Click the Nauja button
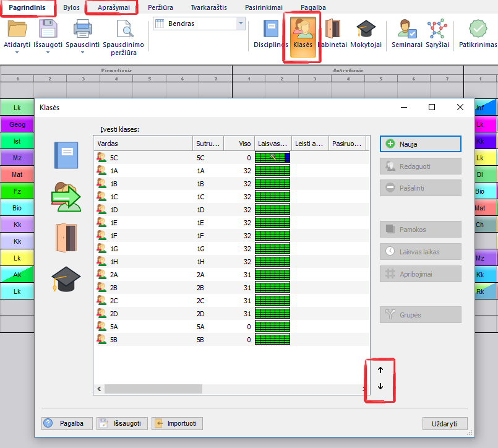The height and width of the screenshot is (448, 498). pos(420,144)
